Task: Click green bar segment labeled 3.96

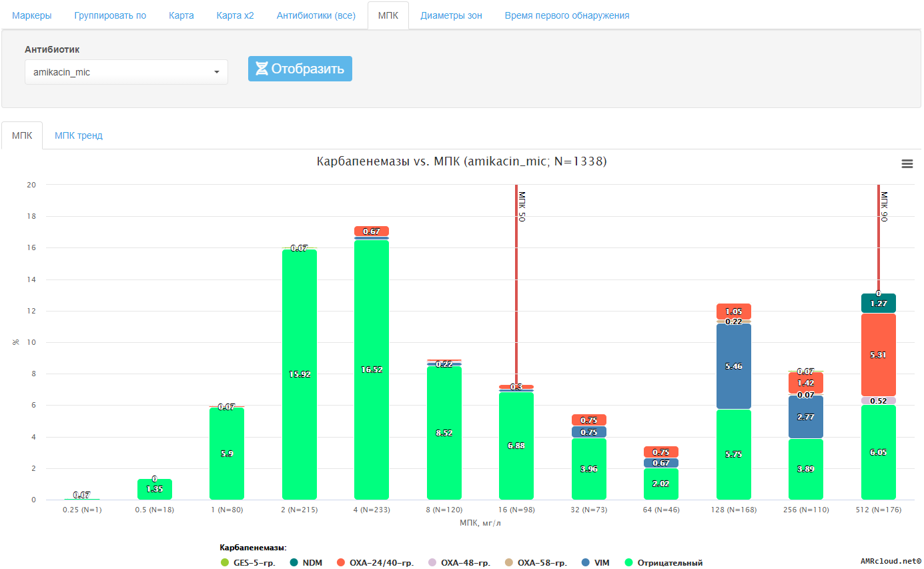Action: point(589,469)
